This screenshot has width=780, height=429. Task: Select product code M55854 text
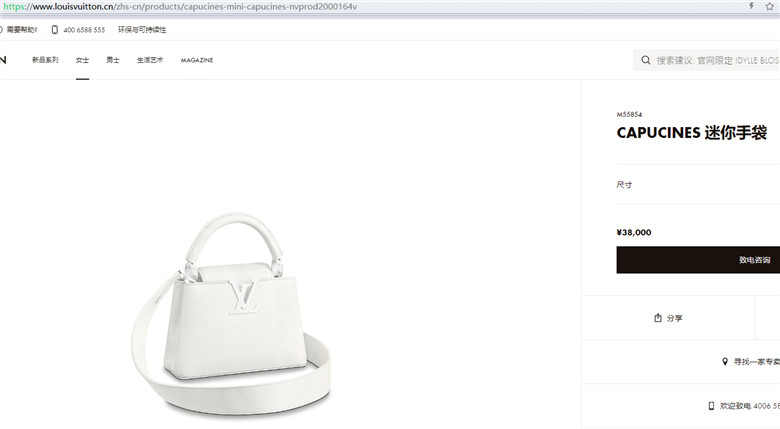pos(629,114)
